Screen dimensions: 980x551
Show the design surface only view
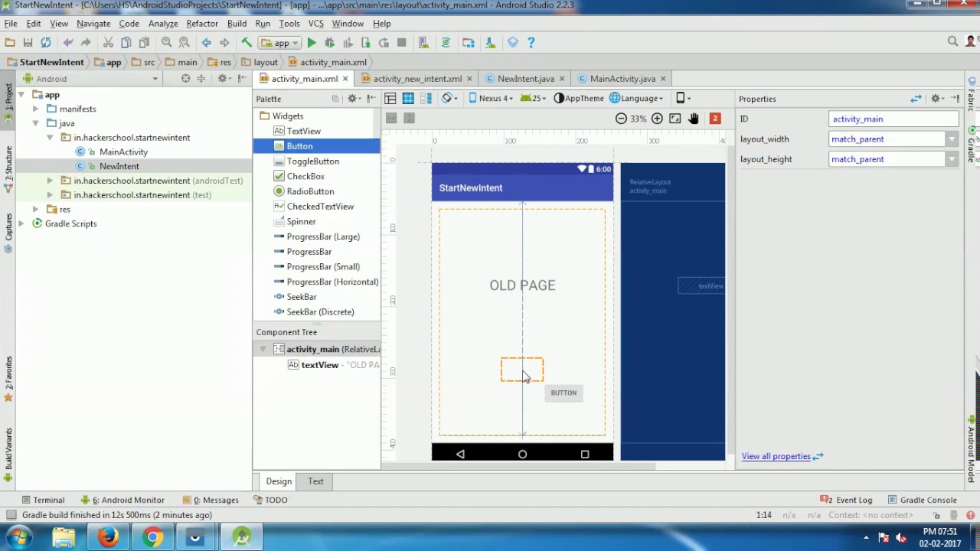pyautogui.click(x=390, y=98)
